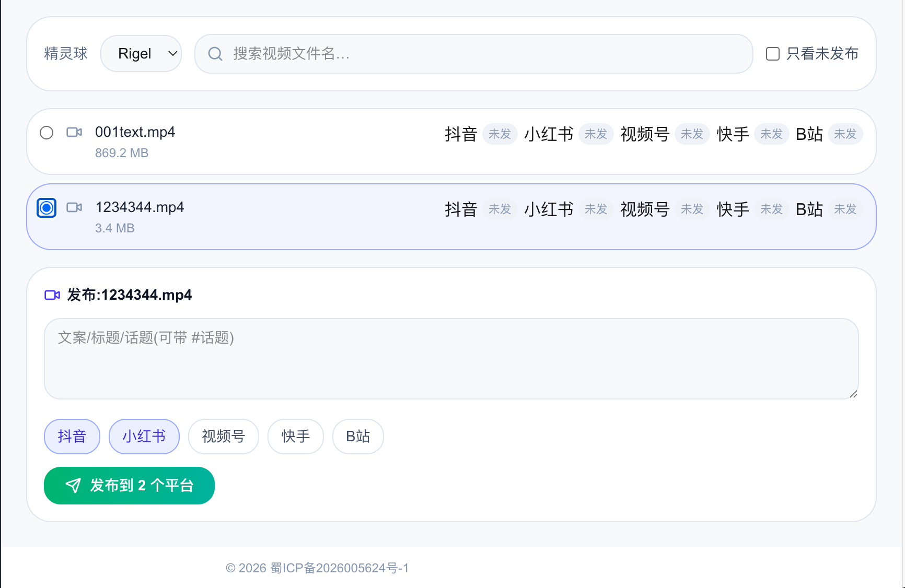Focus the 搜索视频文件名 search field
905x588 pixels.
click(473, 54)
